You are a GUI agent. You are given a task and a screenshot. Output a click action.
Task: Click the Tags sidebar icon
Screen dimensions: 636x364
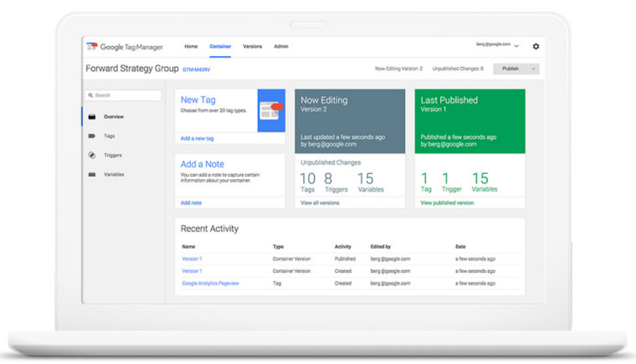[92, 136]
